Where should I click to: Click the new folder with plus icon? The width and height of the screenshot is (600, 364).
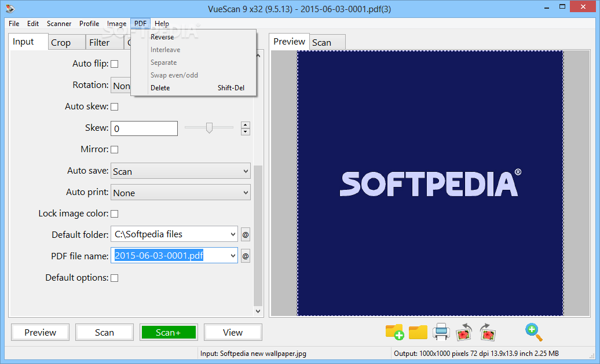point(394,332)
